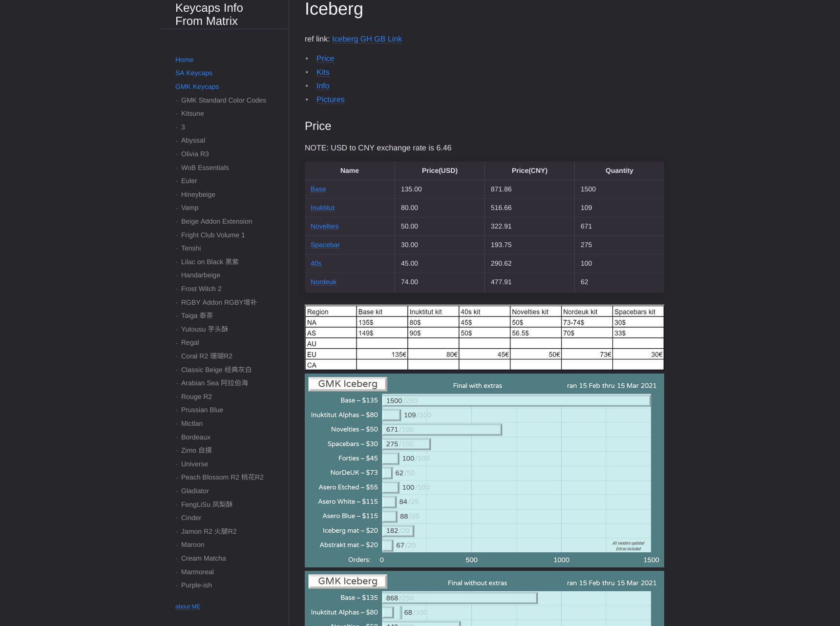The width and height of the screenshot is (840, 626).
Task: Select Arabian Sea in the sidebar
Action: 214,383
